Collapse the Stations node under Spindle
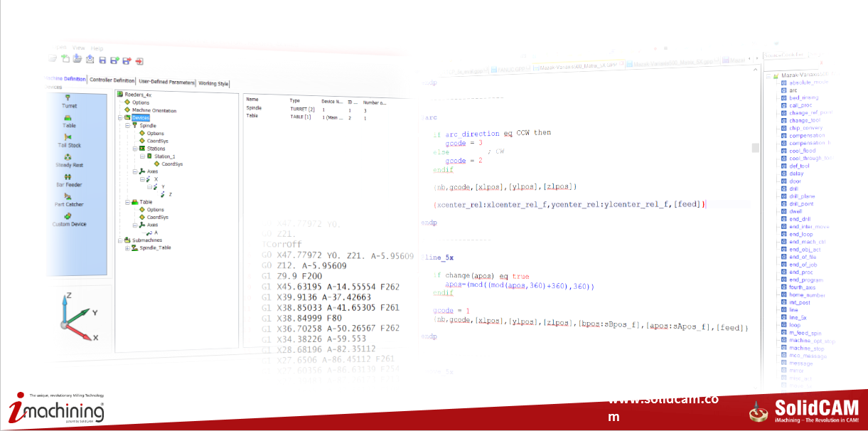Viewport: 868px width, 431px height. coord(135,148)
